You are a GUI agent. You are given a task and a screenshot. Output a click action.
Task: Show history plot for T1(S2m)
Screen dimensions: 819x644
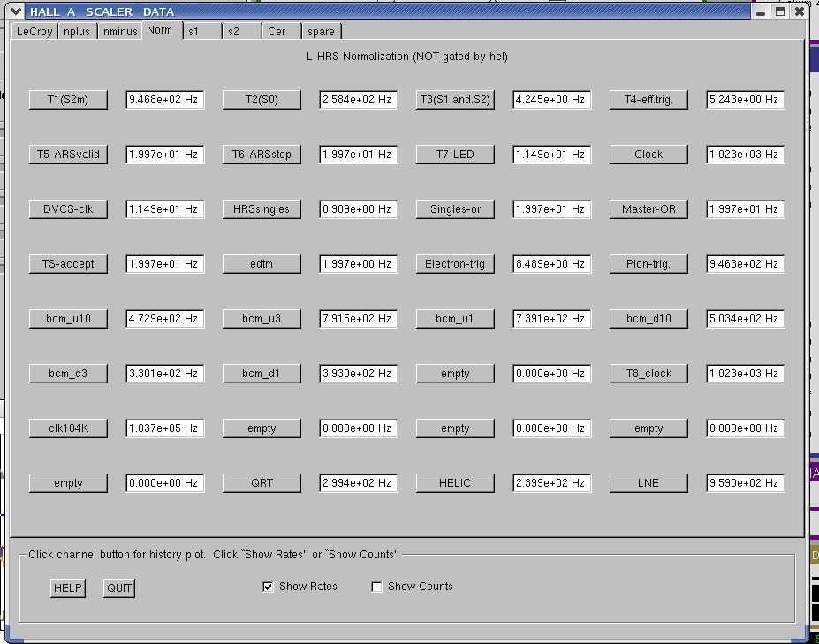[68, 100]
